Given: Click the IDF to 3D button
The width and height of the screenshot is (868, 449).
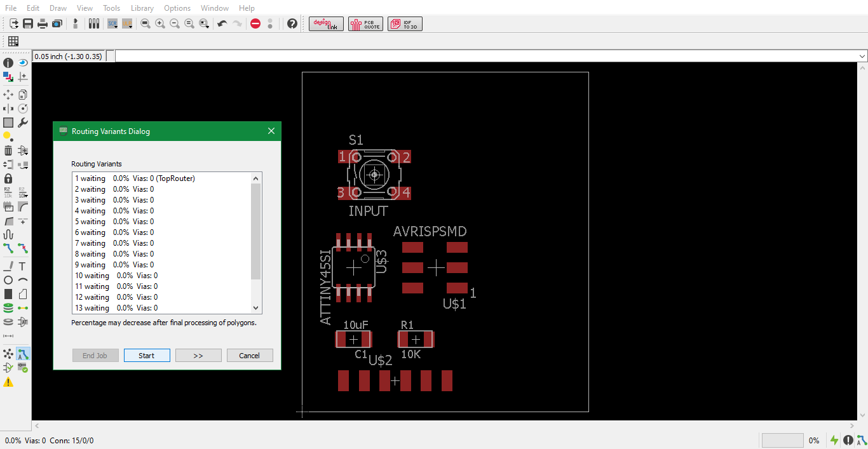Looking at the screenshot, I should coord(405,23).
